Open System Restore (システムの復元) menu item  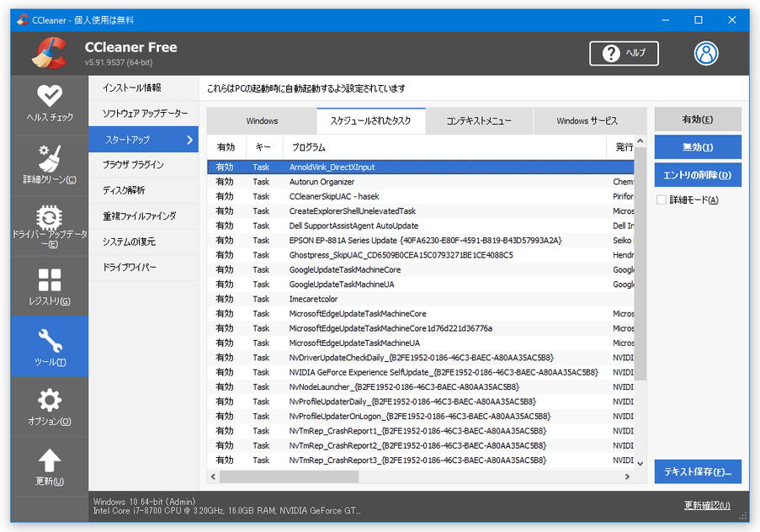pos(143,242)
